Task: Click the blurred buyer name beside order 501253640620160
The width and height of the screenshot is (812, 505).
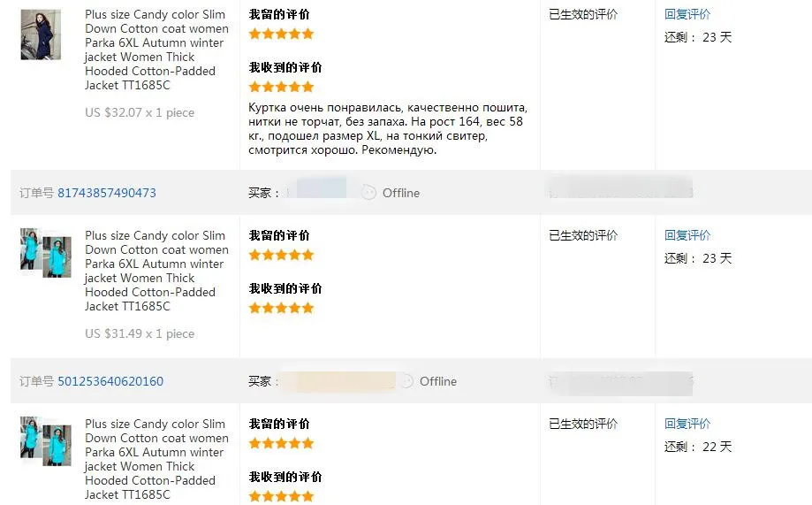Action: (345, 381)
